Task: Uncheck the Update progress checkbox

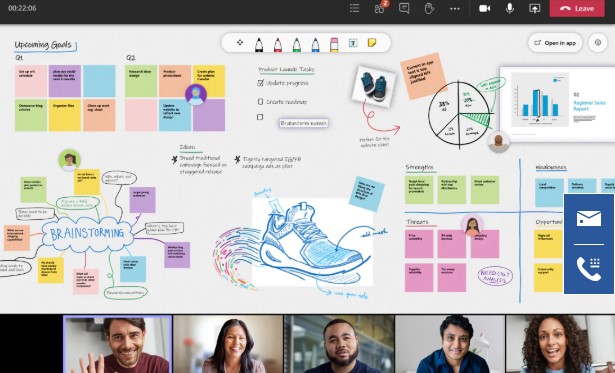Action: pos(261,83)
